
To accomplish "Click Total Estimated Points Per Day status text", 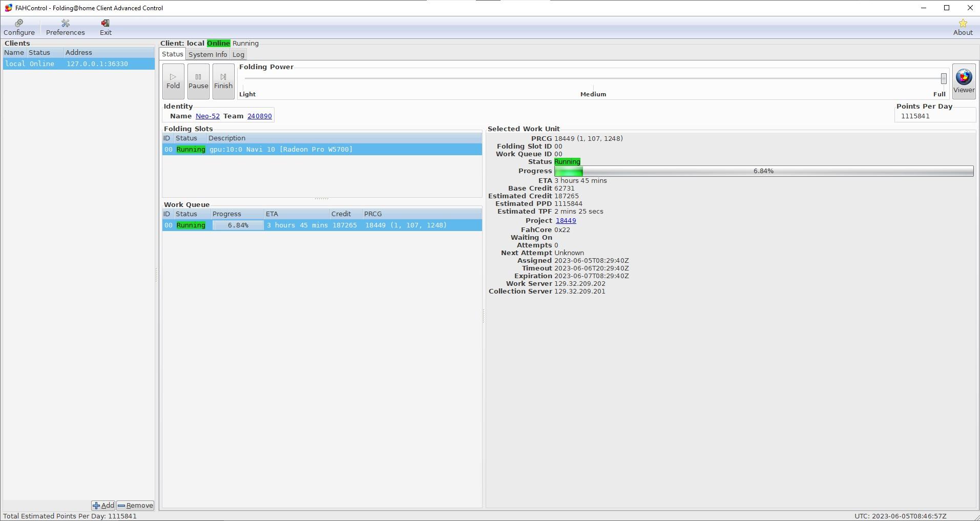I will point(70,516).
